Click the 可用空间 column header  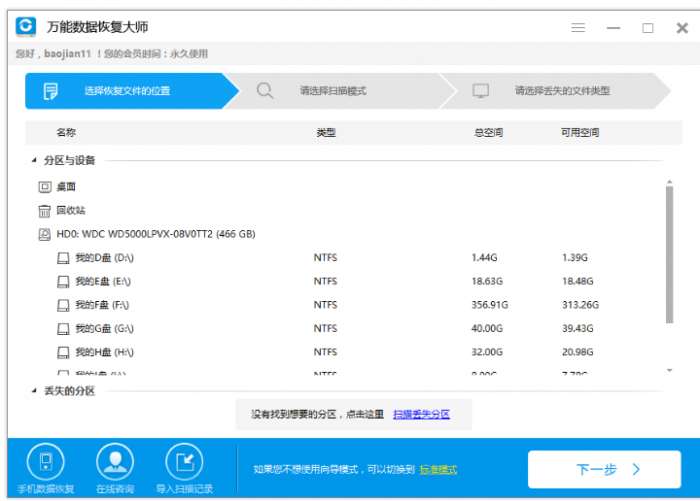click(x=580, y=132)
